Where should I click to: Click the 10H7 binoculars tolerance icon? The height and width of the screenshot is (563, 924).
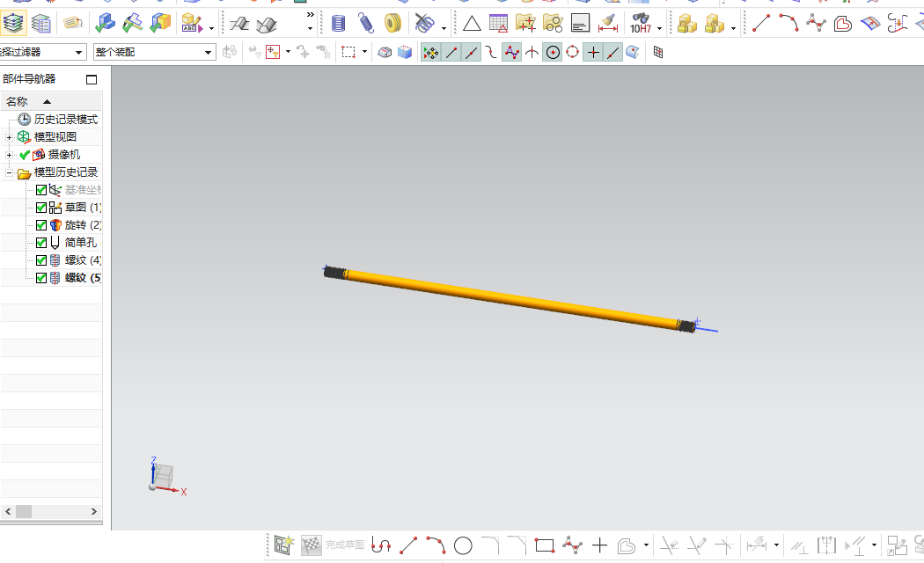click(641, 24)
